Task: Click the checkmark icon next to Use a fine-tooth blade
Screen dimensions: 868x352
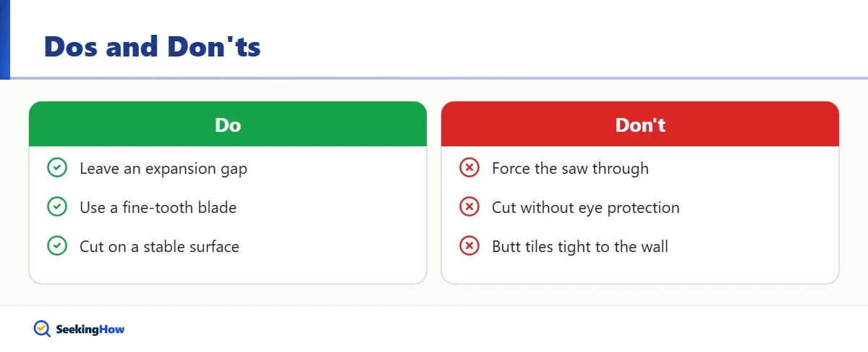Action: tap(57, 207)
